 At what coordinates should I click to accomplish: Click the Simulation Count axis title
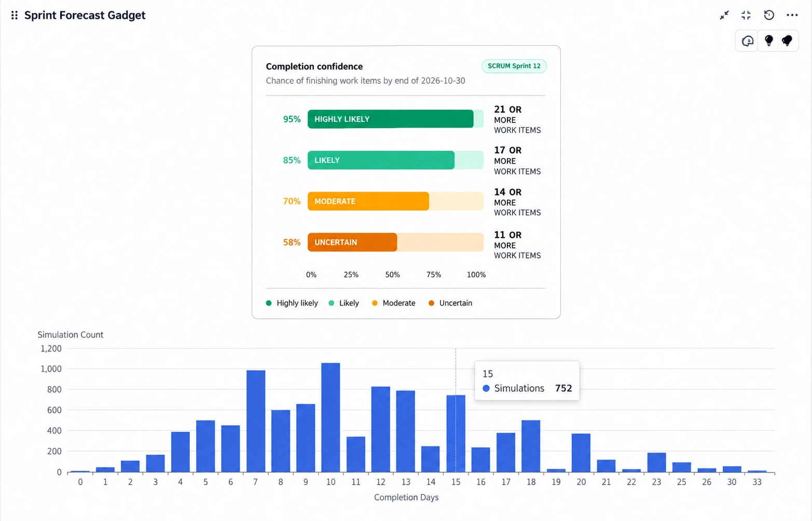pos(70,335)
